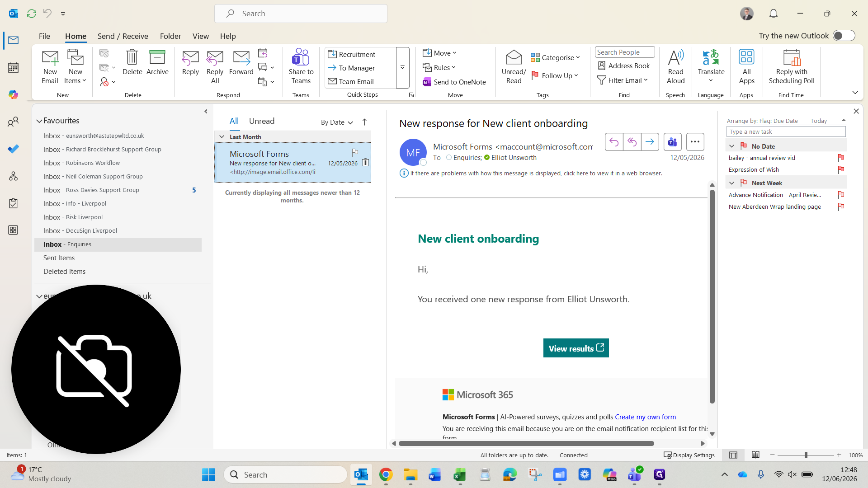Flag the Microsoft Forms message in list

[355, 152]
